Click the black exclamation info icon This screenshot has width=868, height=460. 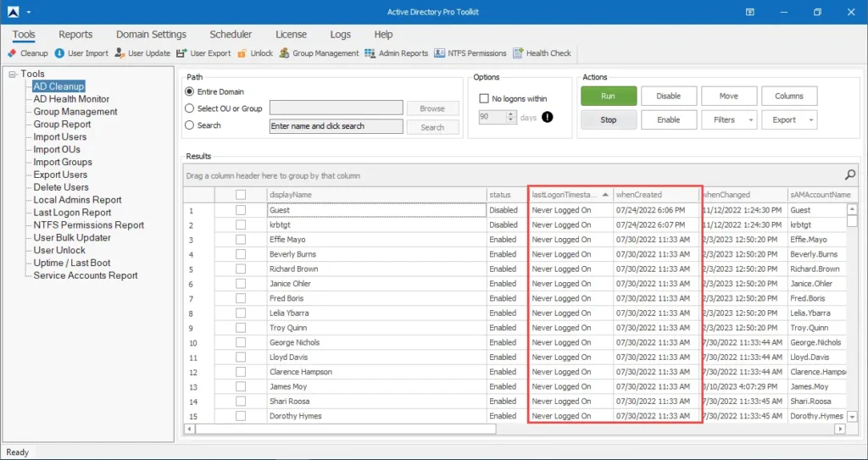point(548,118)
